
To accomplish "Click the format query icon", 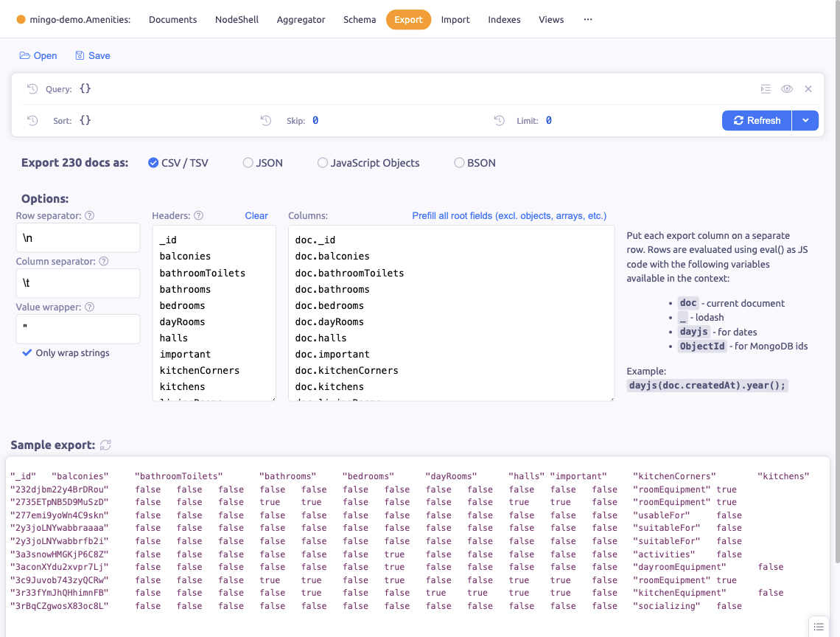I will tap(766, 89).
